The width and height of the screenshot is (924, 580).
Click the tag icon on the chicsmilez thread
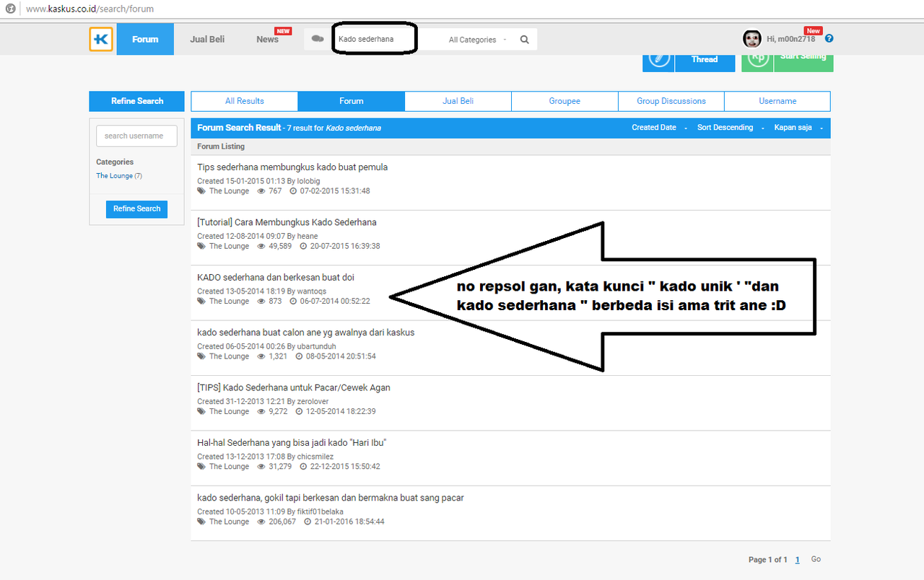click(201, 467)
